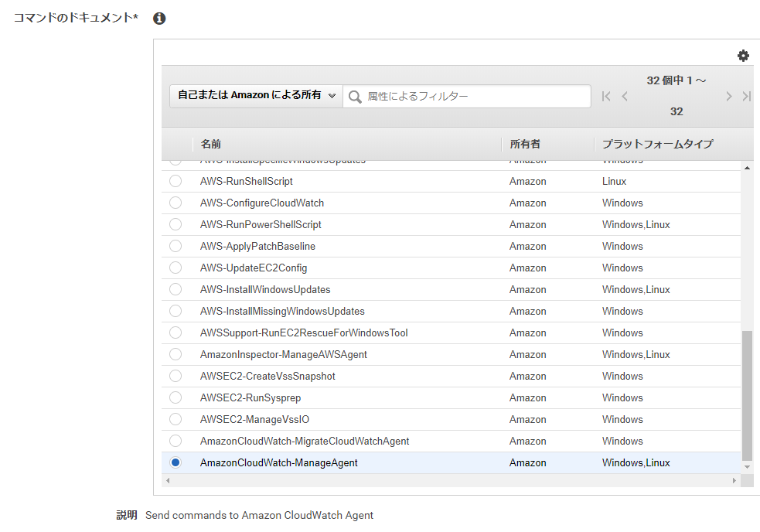Click horizontal scrollbar right arrow
The image size is (760, 532).
click(734, 481)
